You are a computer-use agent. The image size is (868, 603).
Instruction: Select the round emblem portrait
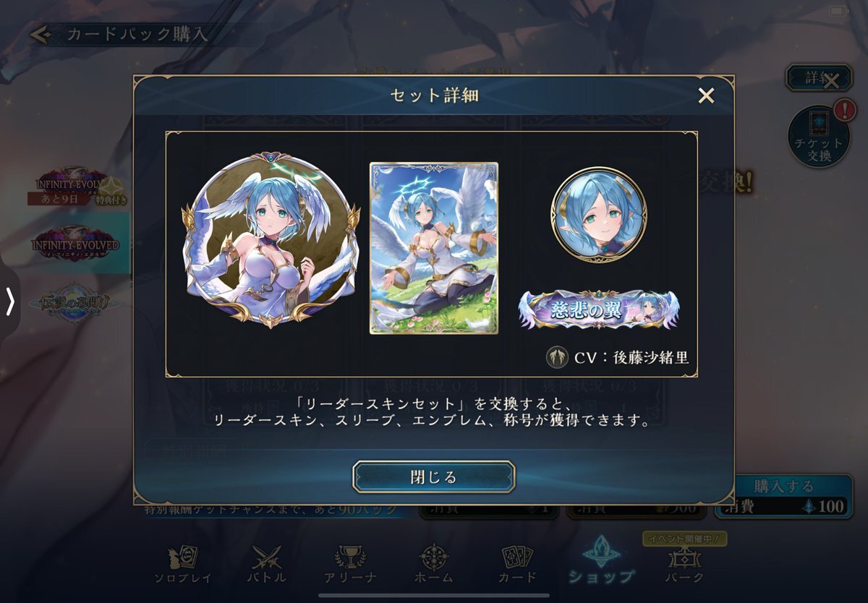pos(599,215)
